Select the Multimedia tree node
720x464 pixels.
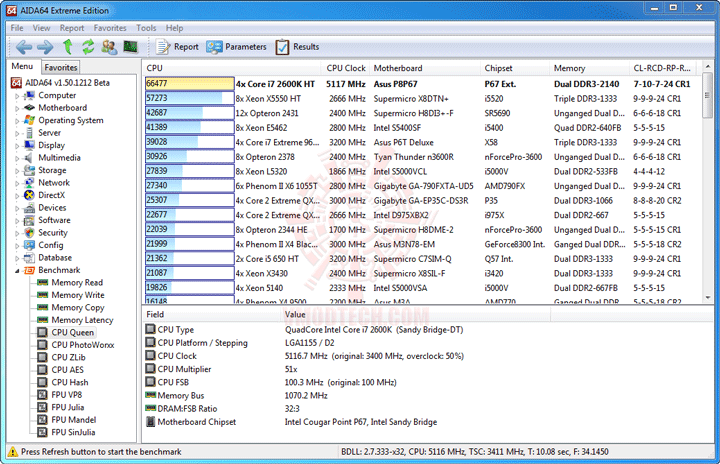click(x=59, y=158)
